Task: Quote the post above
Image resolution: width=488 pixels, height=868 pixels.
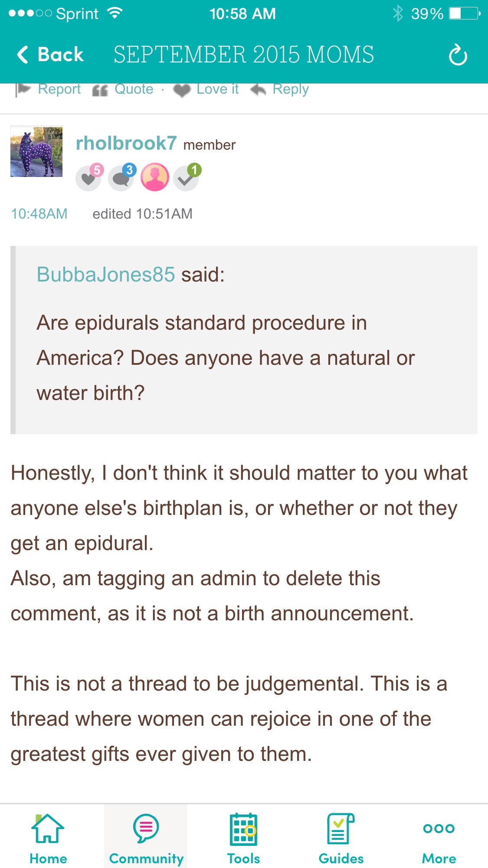Action: 123,89
